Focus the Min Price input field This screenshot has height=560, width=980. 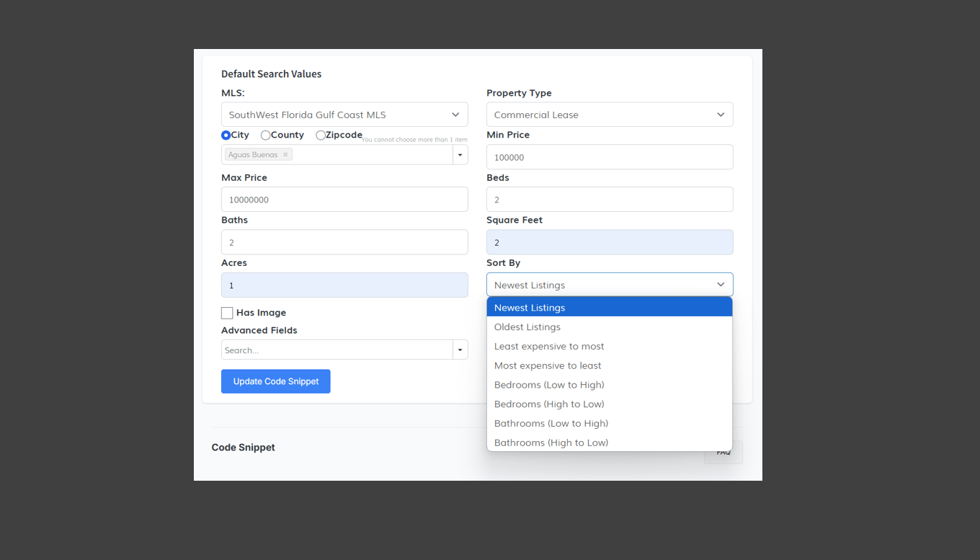click(x=610, y=157)
